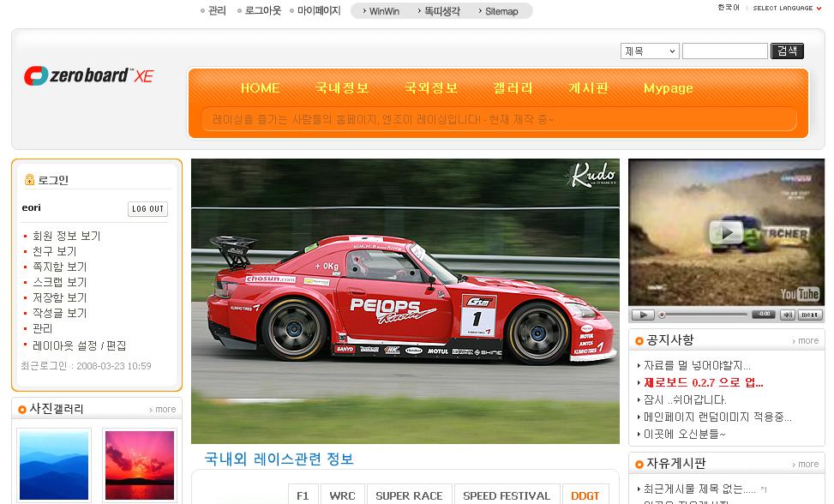Expand the SELECT LANGUAGE dropdown

(787, 8)
